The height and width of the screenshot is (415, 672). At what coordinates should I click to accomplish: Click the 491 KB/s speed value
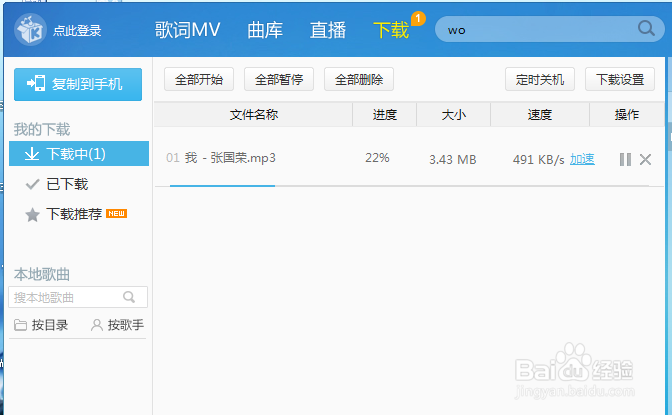point(538,159)
